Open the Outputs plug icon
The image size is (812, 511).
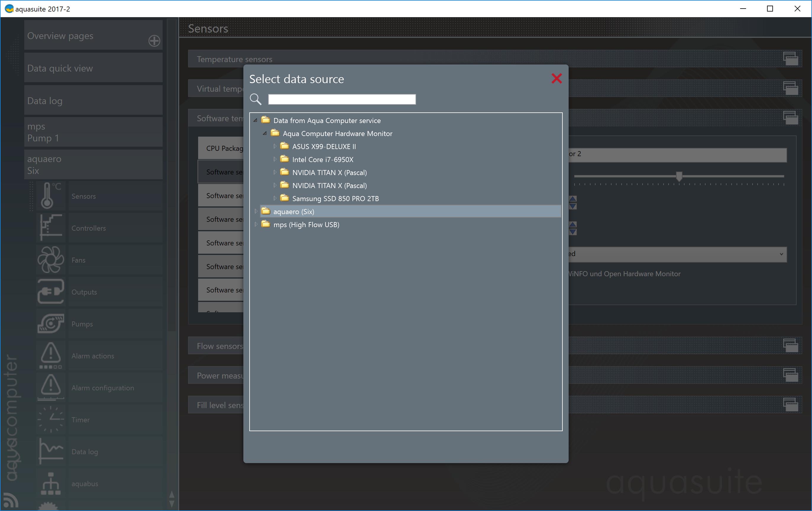click(50, 292)
